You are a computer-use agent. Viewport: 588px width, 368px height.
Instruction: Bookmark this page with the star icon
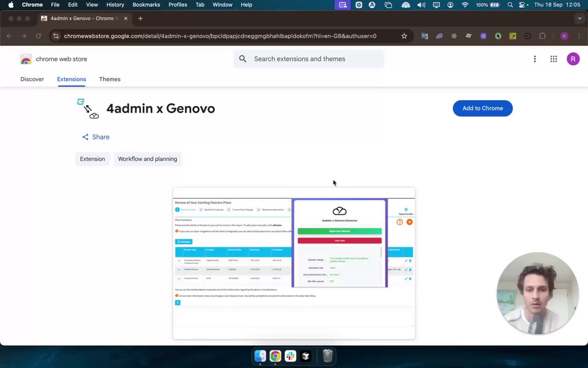pyautogui.click(x=404, y=36)
